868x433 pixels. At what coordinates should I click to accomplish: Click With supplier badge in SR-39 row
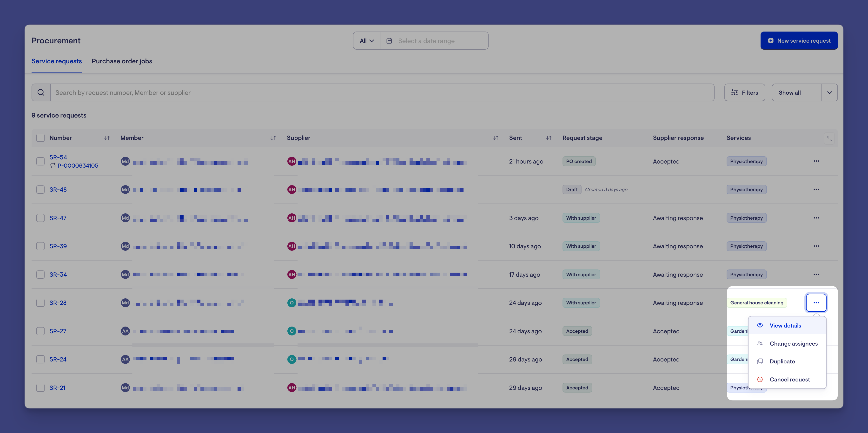tap(581, 246)
